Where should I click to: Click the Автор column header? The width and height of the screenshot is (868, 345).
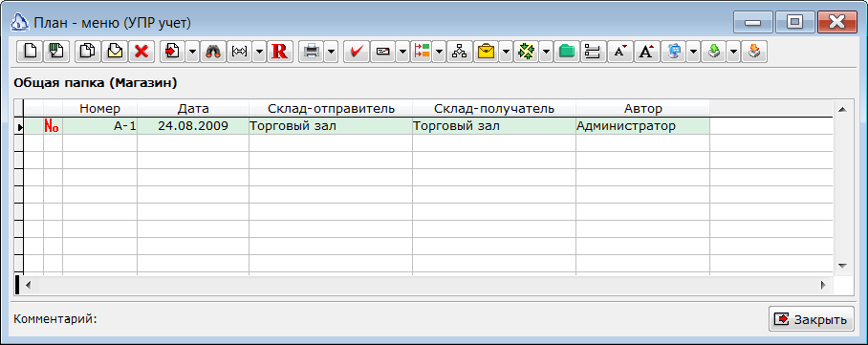pos(642,109)
